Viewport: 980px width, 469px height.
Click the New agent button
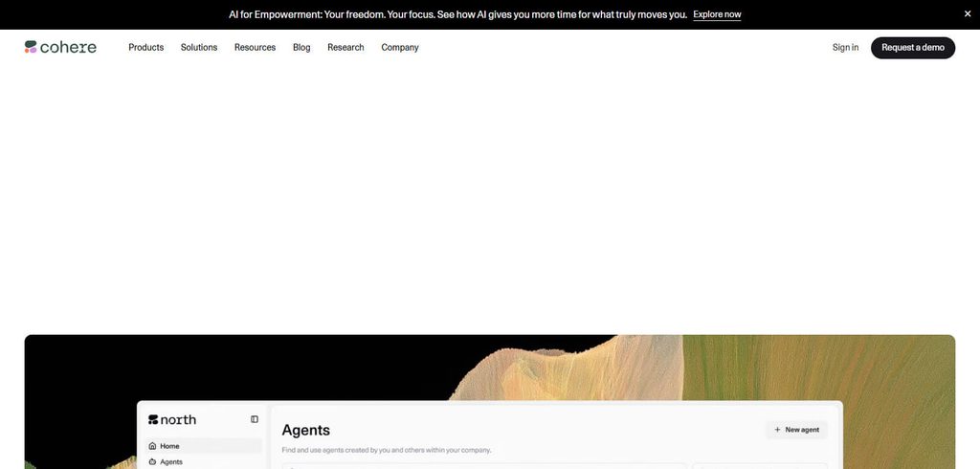pyautogui.click(x=796, y=430)
